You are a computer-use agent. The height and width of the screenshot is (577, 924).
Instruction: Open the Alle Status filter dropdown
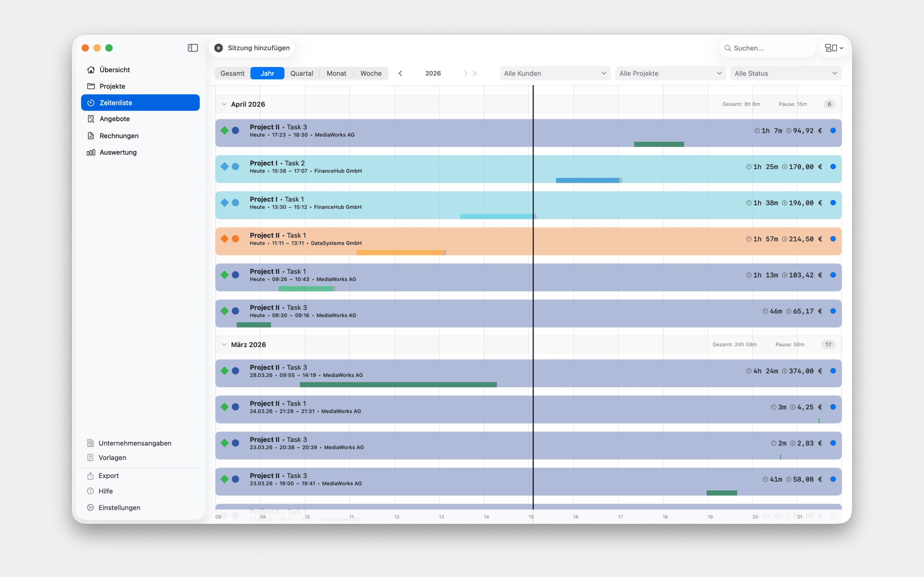[785, 73]
